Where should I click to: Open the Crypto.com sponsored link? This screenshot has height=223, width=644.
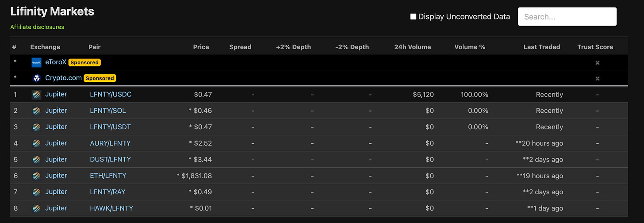click(x=63, y=78)
